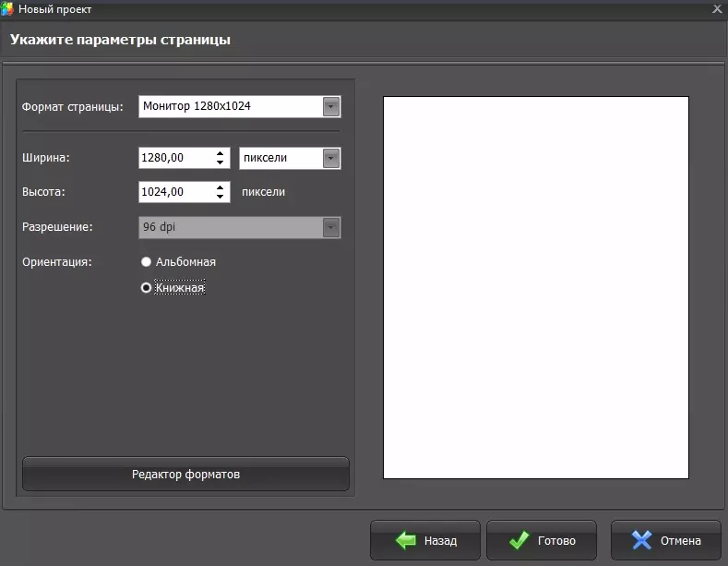
Task: Open Редактор форматов
Action: pyautogui.click(x=185, y=474)
